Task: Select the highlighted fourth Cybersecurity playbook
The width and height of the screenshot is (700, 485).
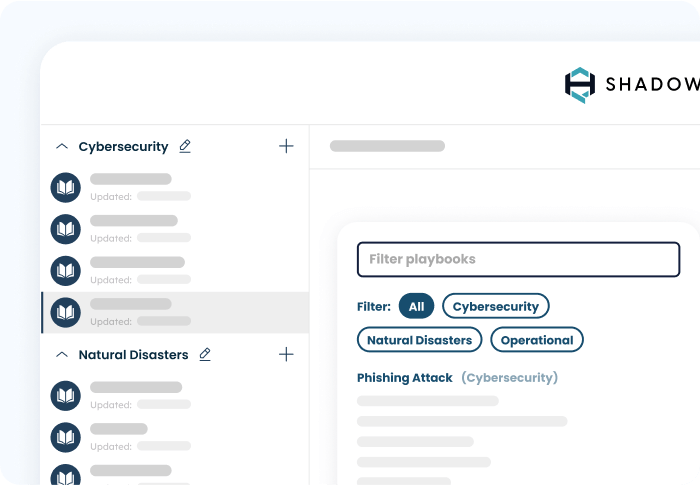Action: pyautogui.click(x=175, y=312)
